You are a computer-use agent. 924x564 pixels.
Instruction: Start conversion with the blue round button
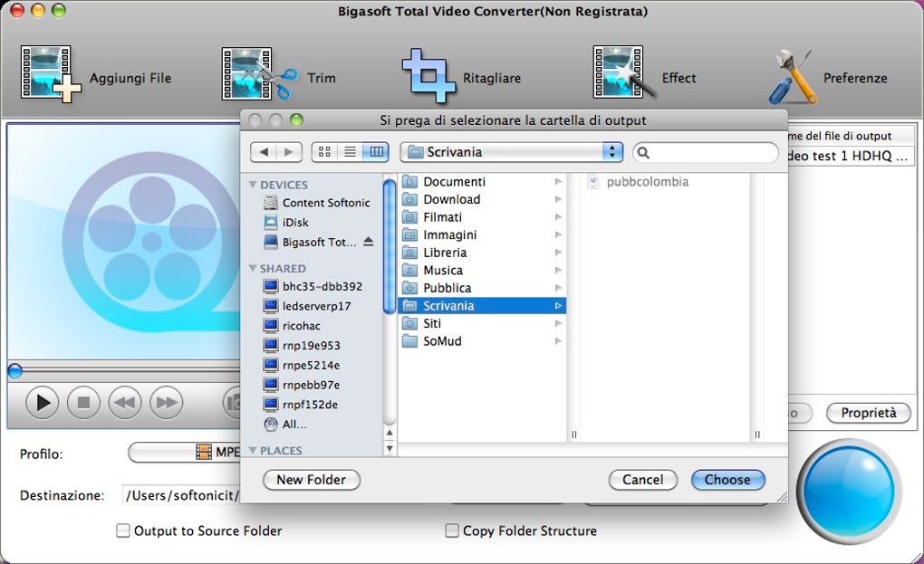pos(849,491)
